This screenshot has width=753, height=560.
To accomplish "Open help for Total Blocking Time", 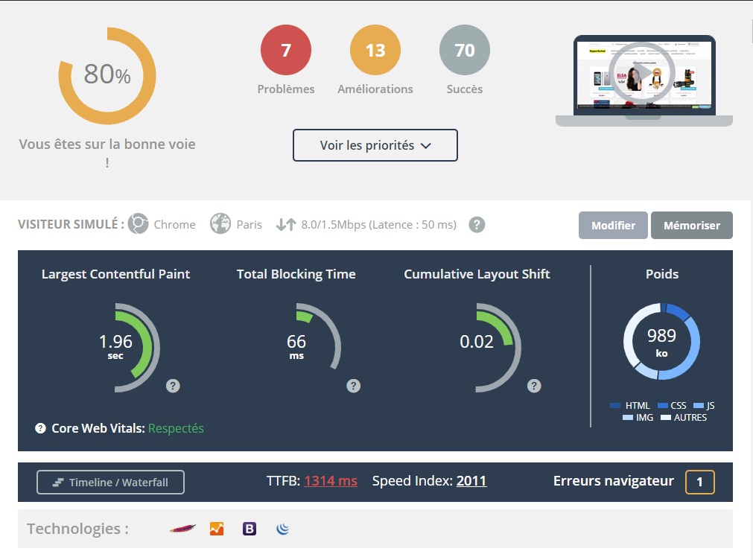I will (354, 386).
